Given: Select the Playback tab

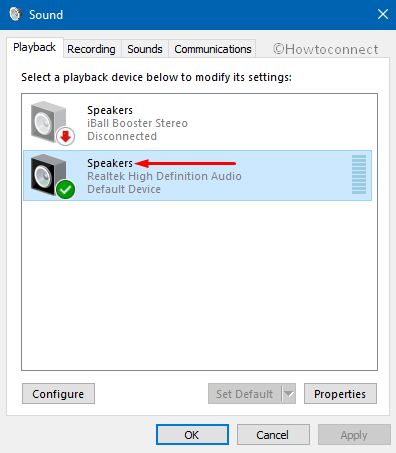Looking at the screenshot, I should [x=35, y=47].
